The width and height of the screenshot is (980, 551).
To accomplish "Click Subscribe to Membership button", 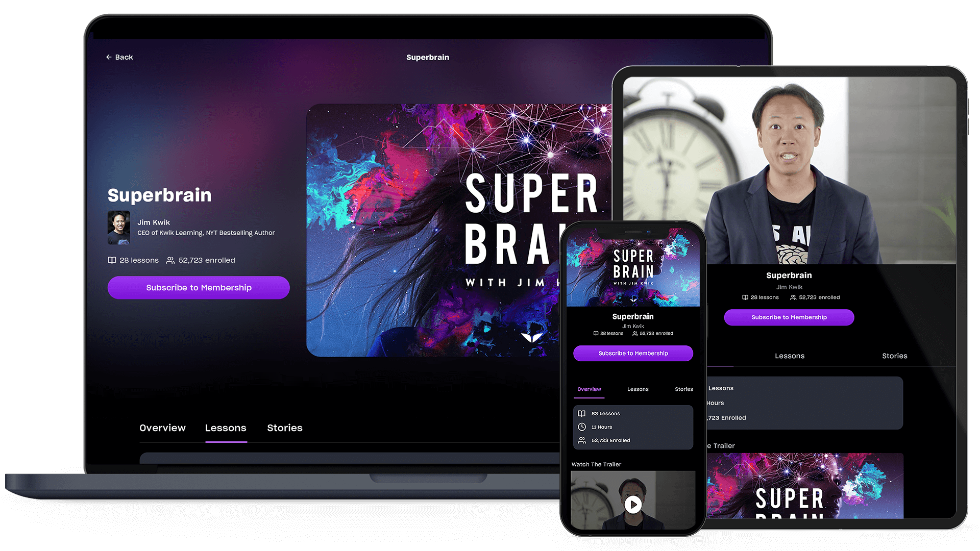I will point(199,287).
